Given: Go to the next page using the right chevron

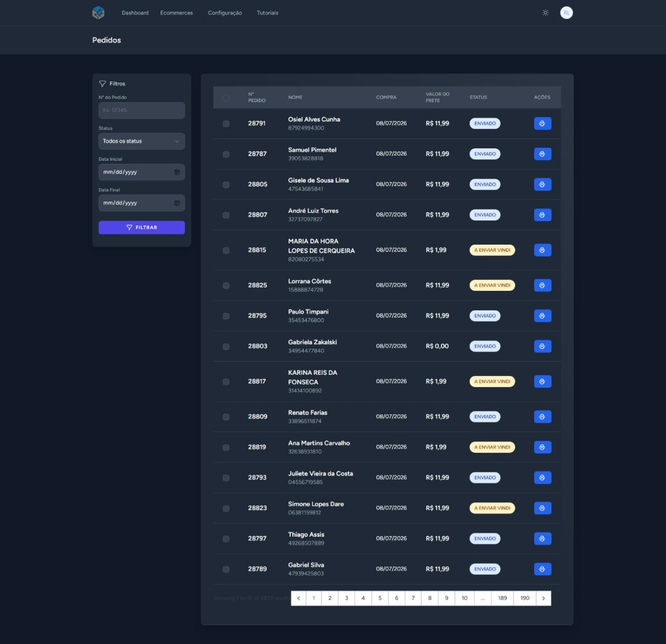Looking at the screenshot, I should point(543,598).
